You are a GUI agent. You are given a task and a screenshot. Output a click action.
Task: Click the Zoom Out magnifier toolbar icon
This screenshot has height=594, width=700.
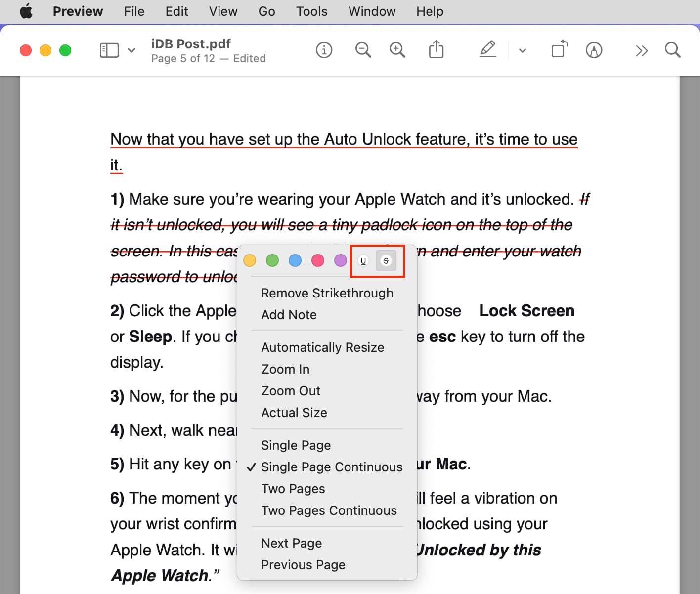[x=363, y=50]
